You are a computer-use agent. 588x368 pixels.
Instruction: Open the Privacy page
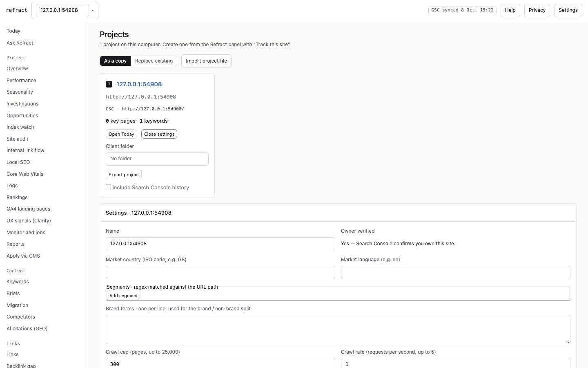click(537, 10)
